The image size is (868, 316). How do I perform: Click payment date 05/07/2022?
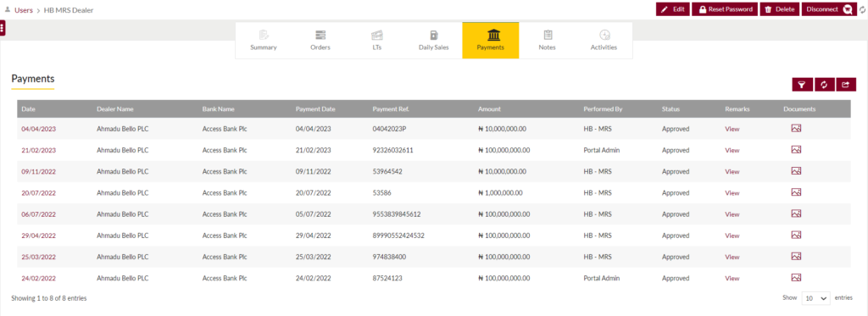coord(314,214)
